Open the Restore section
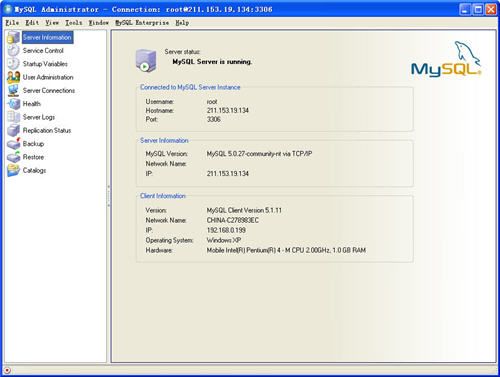Viewport: 500px width, 377px height. click(x=33, y=157)
